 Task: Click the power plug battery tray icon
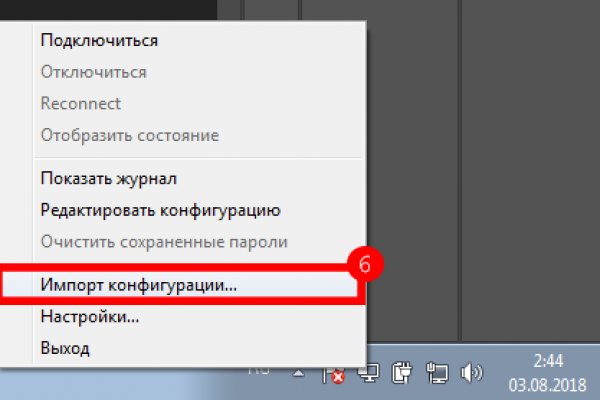pyautogui.click(x=402, y=375)
